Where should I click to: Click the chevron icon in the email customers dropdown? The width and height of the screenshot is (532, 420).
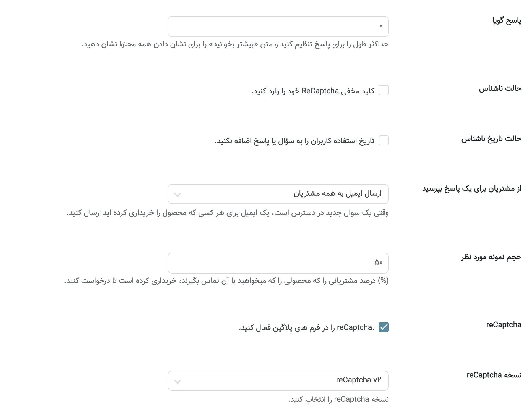click(178, 195)
